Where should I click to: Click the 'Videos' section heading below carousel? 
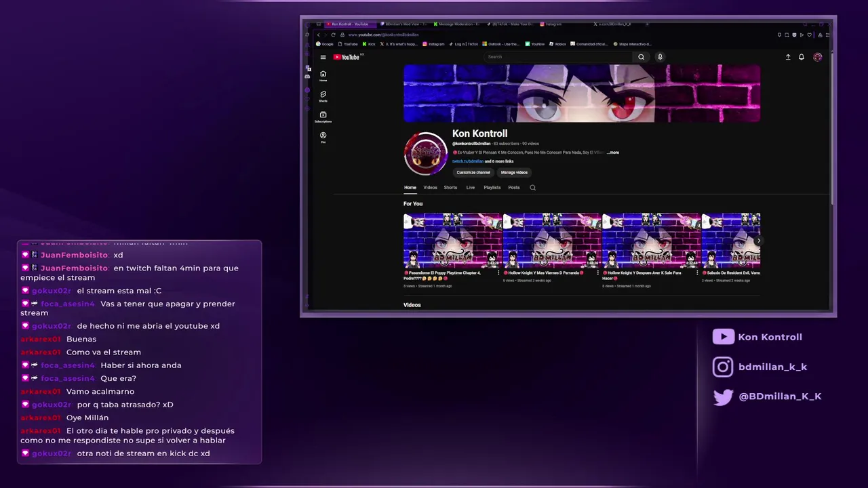pyautogui.click(x=412, y=305)
